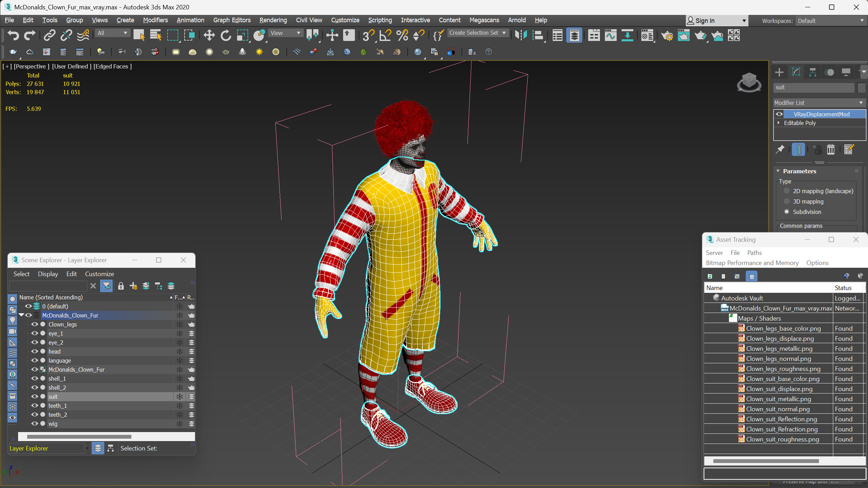Open the Display command panel tab

[x=846, y=72]
